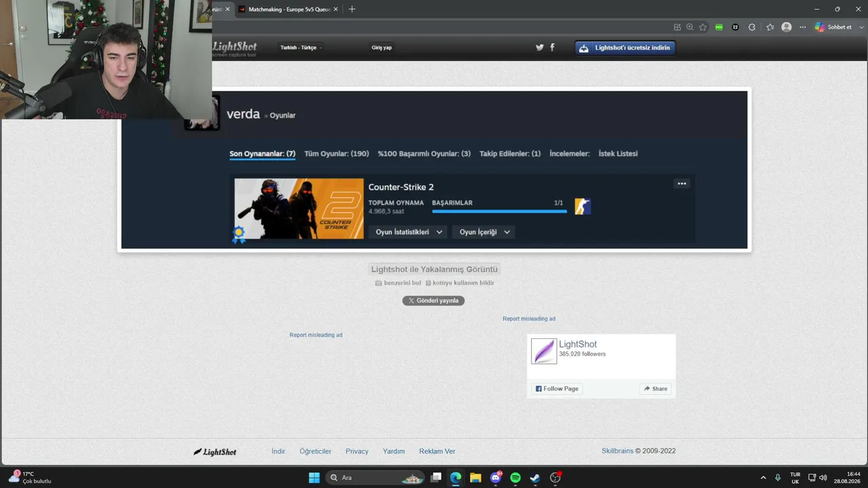Open the browser zoom magnifier icon
The image size is (868, 488).
pos(690,27)
